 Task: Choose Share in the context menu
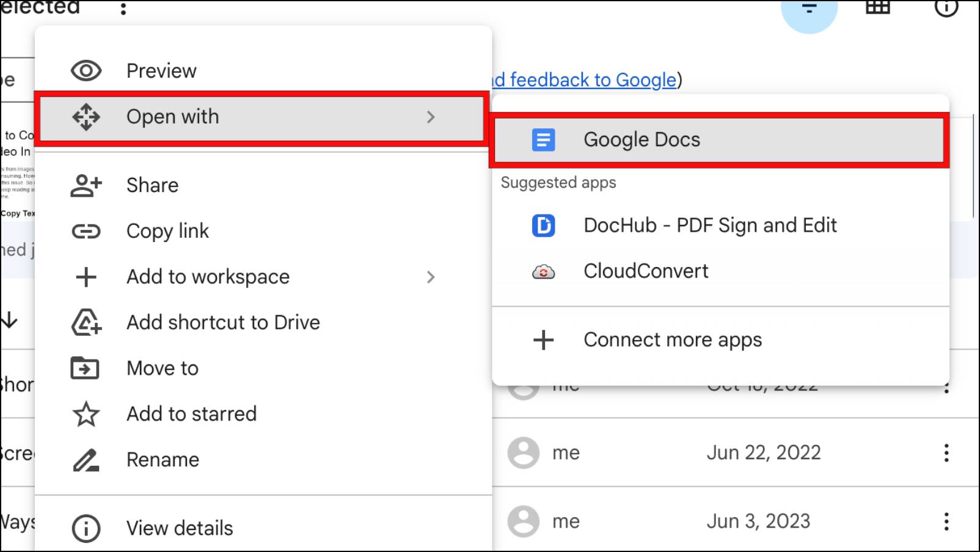click(x=263, y=185)
